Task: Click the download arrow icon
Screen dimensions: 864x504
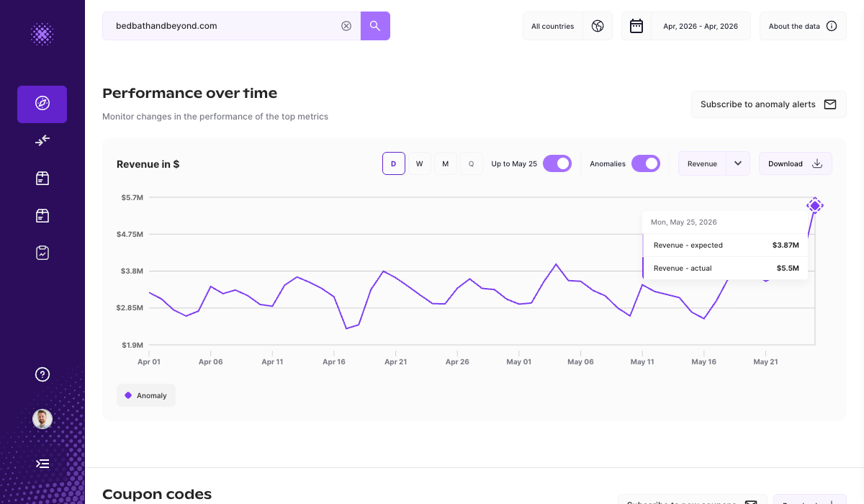Action: pos(817,163)
